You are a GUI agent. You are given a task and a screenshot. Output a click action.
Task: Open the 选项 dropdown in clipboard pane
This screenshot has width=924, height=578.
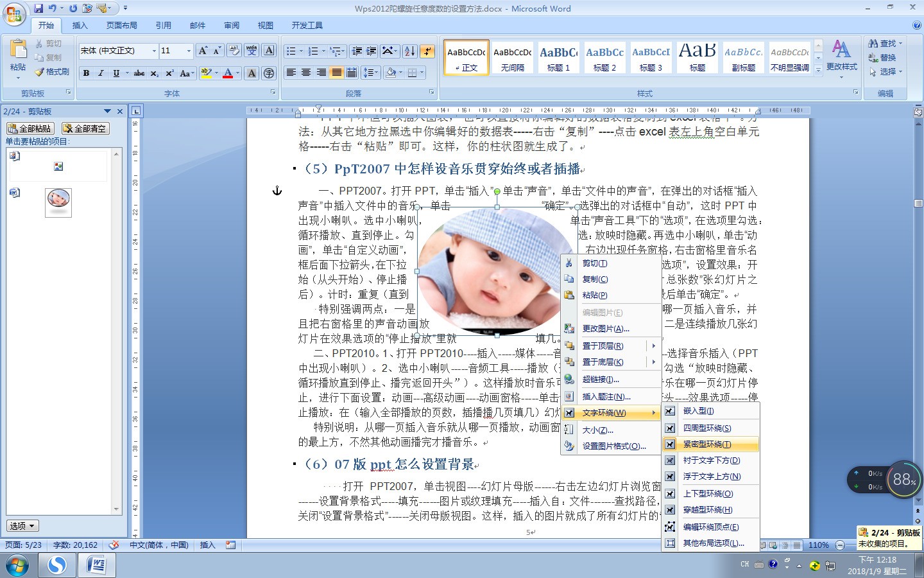coord(23,525)
